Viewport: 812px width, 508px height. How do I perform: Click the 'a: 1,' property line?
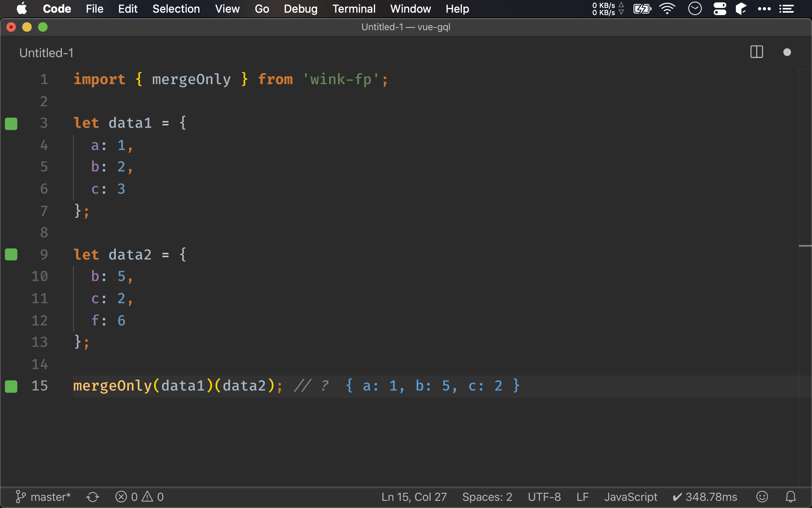[x=112, y=145]
